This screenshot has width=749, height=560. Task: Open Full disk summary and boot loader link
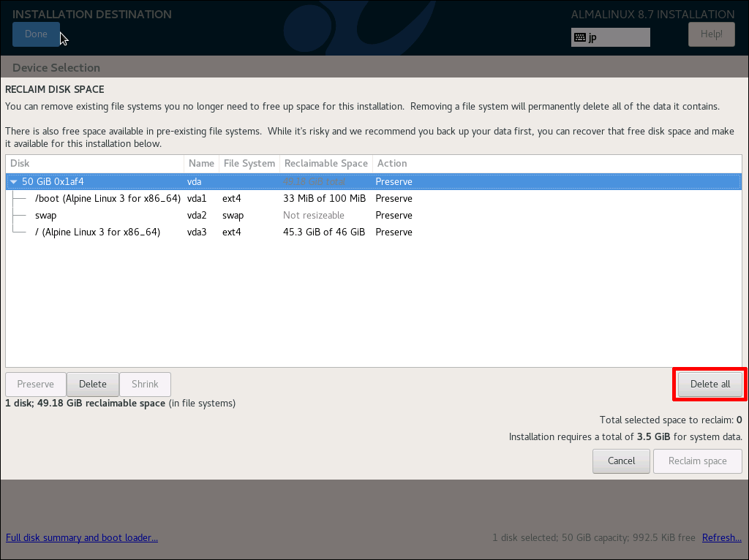click(x=82, y=537)
